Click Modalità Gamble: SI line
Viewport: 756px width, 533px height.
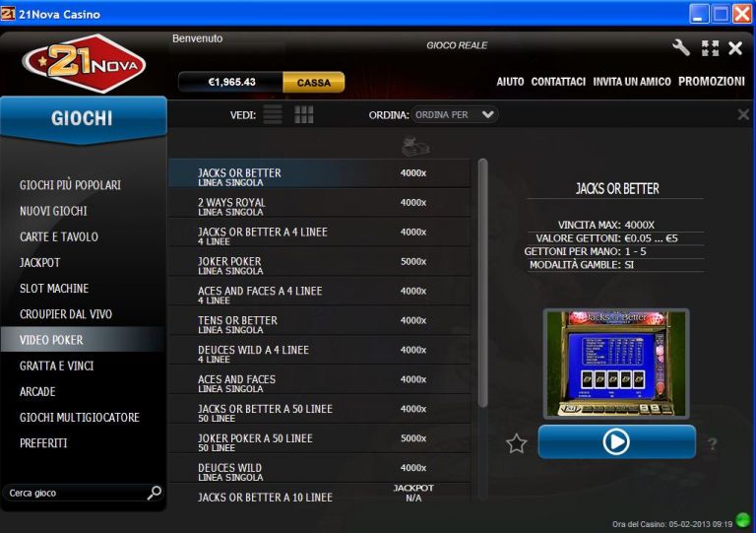[x=582, y=265]
